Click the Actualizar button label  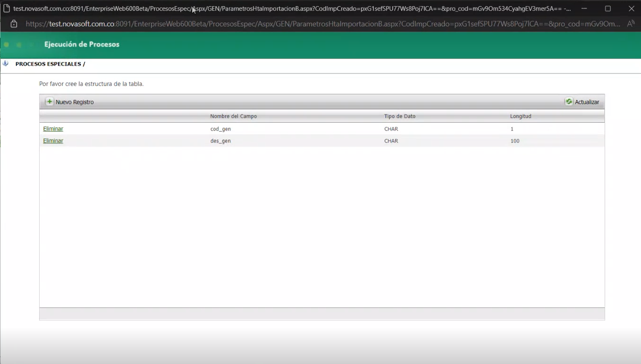tap(587, 102)
